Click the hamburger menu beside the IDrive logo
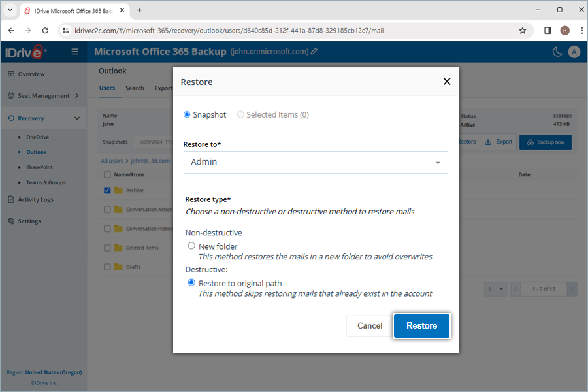 coord(75,52)
